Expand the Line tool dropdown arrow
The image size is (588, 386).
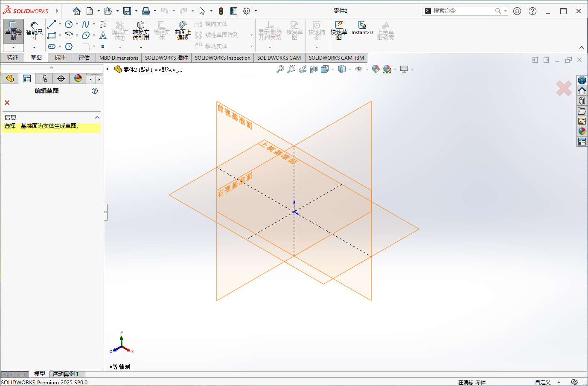60,24
